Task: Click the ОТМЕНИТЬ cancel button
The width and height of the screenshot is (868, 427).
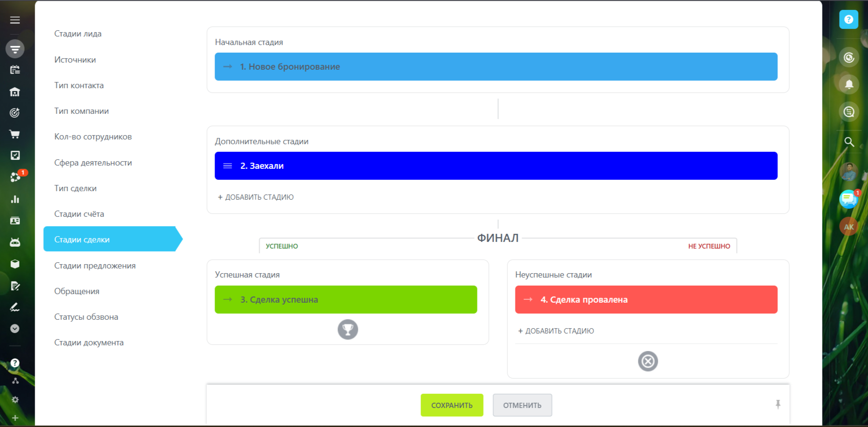Action: pos(522,405)
